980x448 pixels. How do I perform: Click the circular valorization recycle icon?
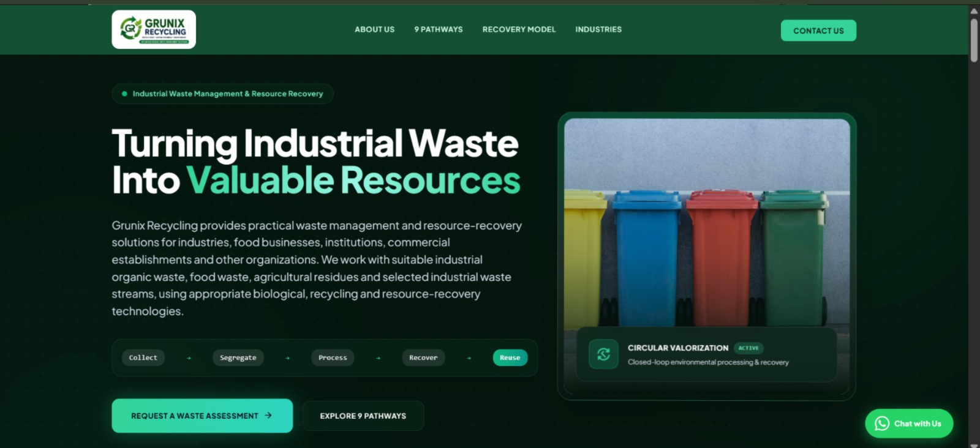tap(603, 354)
